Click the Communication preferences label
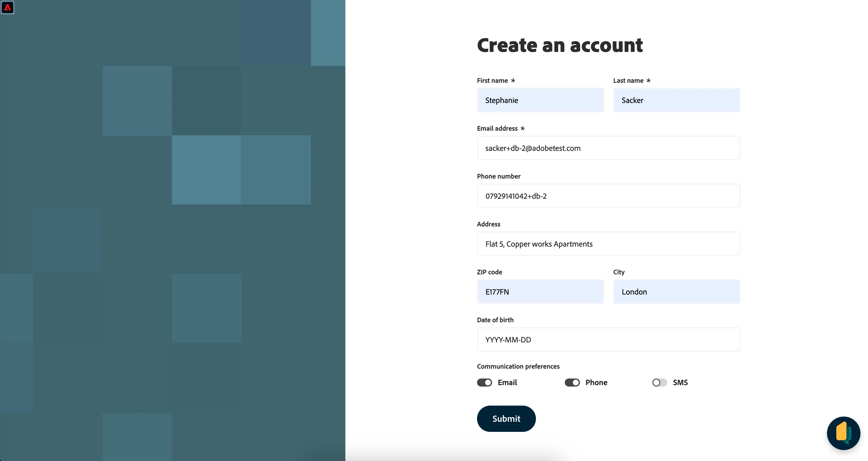Image resolution: width=868 pixels, height=461 pixels. pos(518,366)
